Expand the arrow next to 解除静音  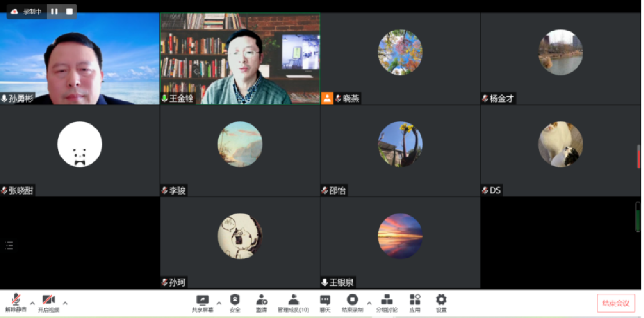[32, 302]
